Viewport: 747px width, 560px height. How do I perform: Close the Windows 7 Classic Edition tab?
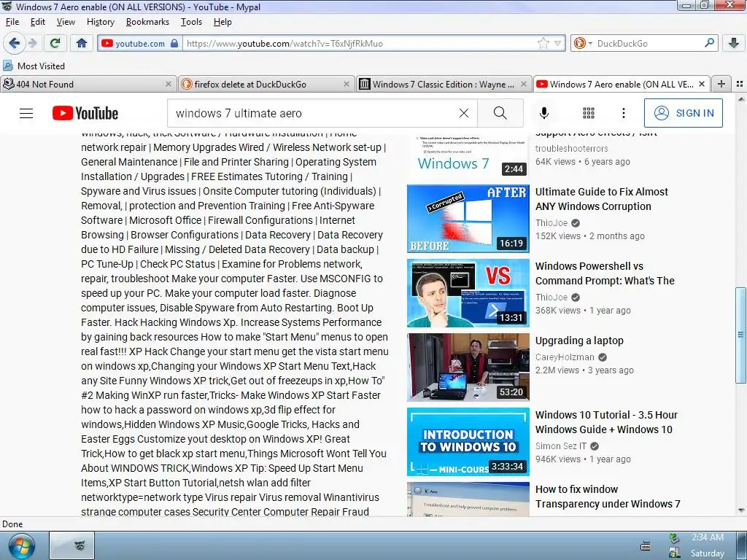point(524,85)
